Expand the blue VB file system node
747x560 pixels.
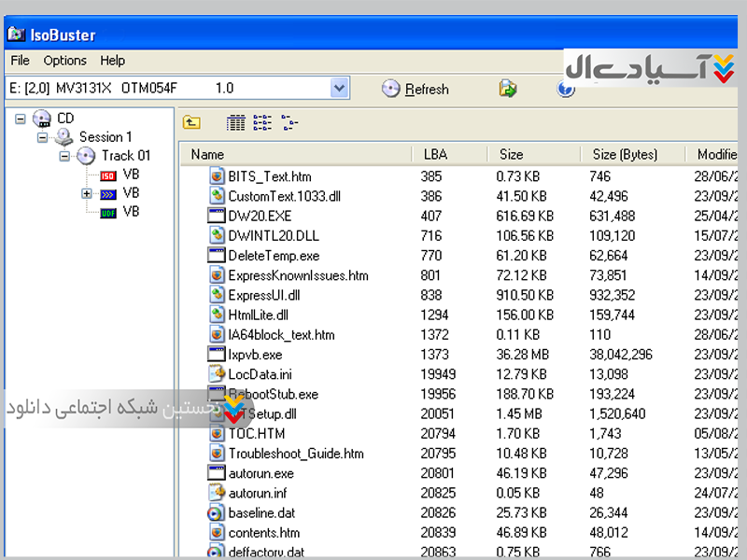(x=87, y=193)
